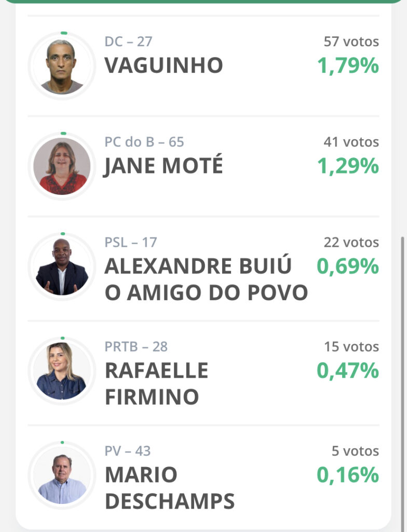Open Rafaelle Firmino's candidate photo
This screenshot has width=407, height=532.
pyautogui.click(x=62, y=371)
